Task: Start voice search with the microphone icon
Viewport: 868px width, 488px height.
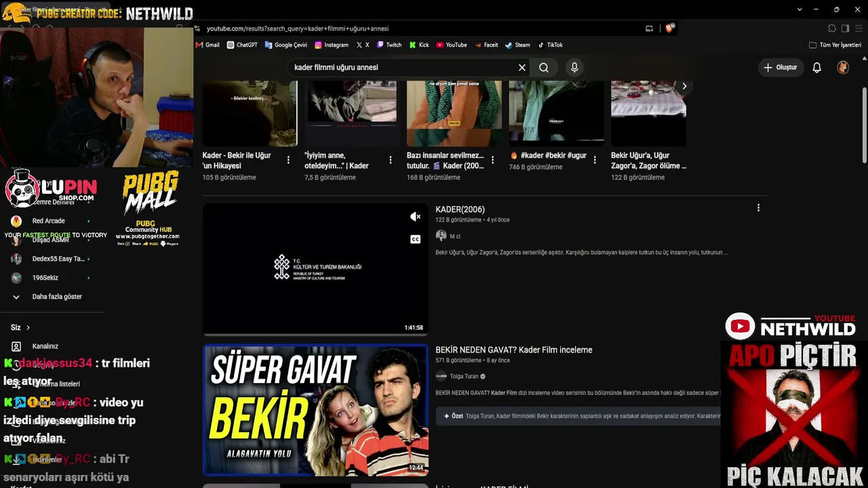Action: click(574, 68)
